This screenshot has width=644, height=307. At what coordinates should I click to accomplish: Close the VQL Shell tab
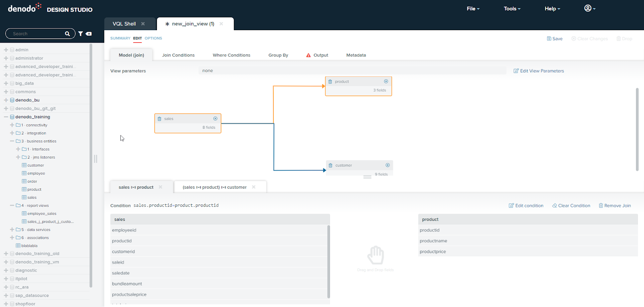point(143,24)
